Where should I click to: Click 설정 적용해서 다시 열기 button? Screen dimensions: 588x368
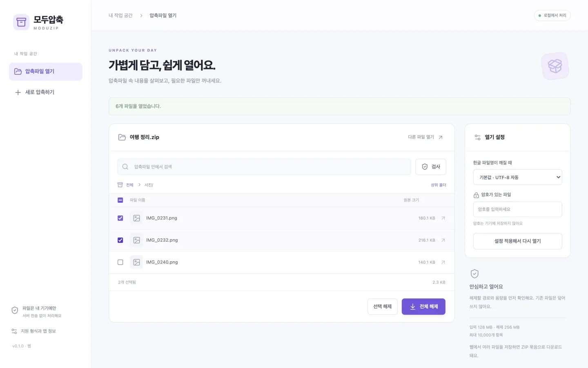(517, 241)
